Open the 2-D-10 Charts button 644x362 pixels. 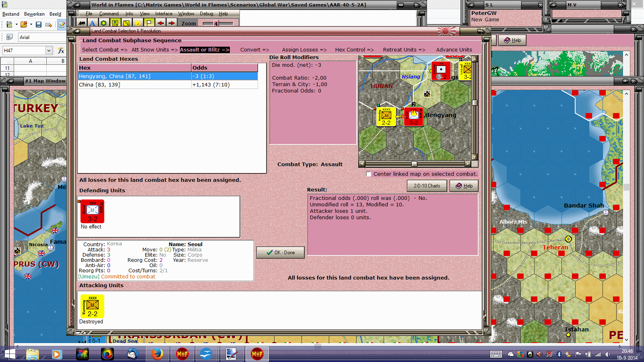point(427,186)
